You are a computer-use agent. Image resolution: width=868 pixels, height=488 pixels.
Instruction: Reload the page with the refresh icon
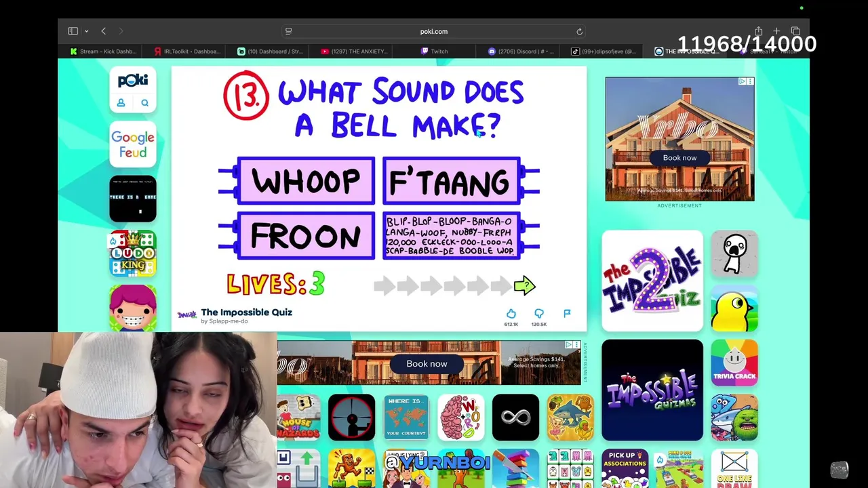point(579,31)
